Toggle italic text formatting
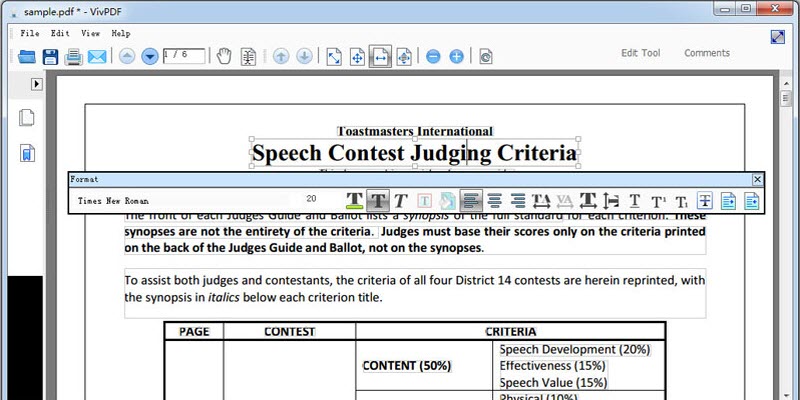The width and height of the screenshot is (800, 400). click(401, 200)
